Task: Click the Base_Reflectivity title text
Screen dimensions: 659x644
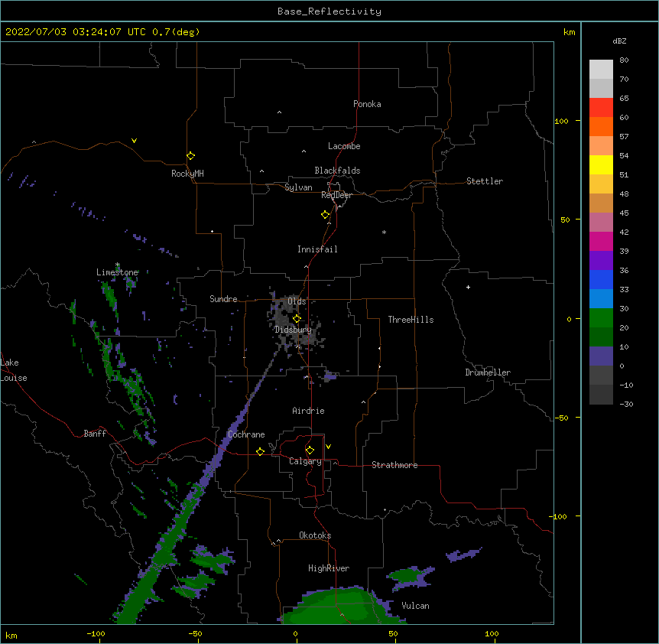Action: click(329, 11)
